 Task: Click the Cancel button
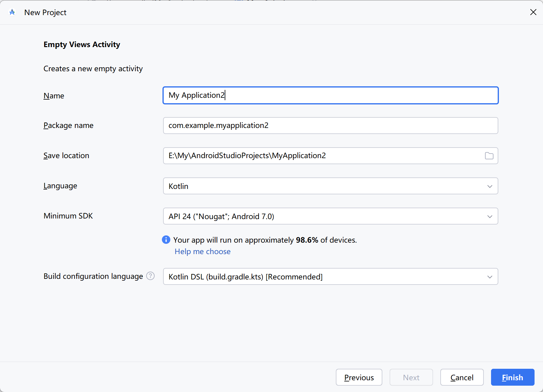[x=461, y=377]
